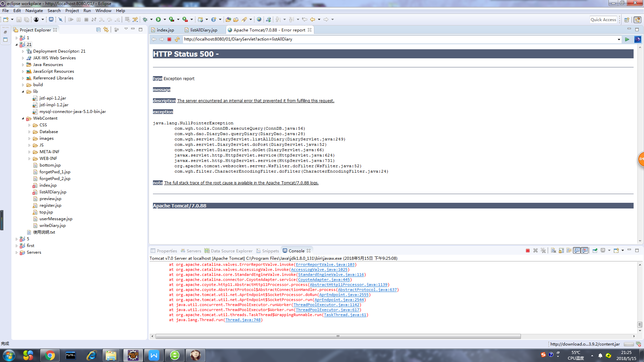Click the Display Selected Console monitor icon

pyautogui.click(x=603, y=250)
